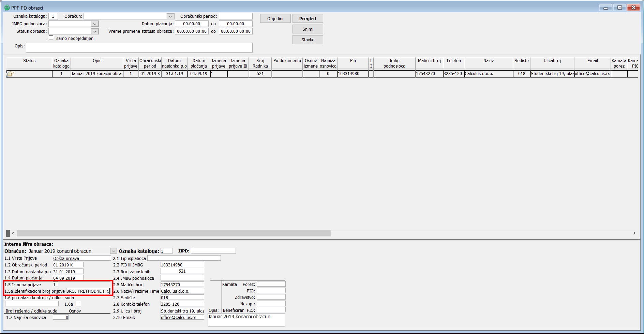Click the horizontal scrollbar thumb of the table
644x334 pixels.
[174, 233]
